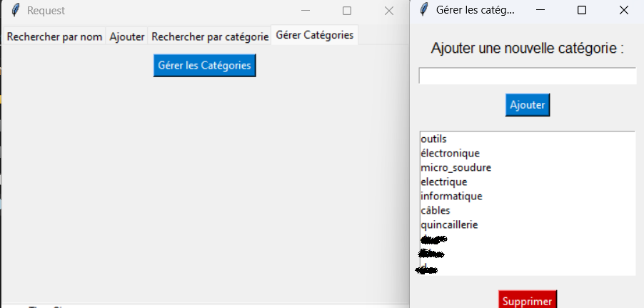Select outils in the category list

[433, 139]
